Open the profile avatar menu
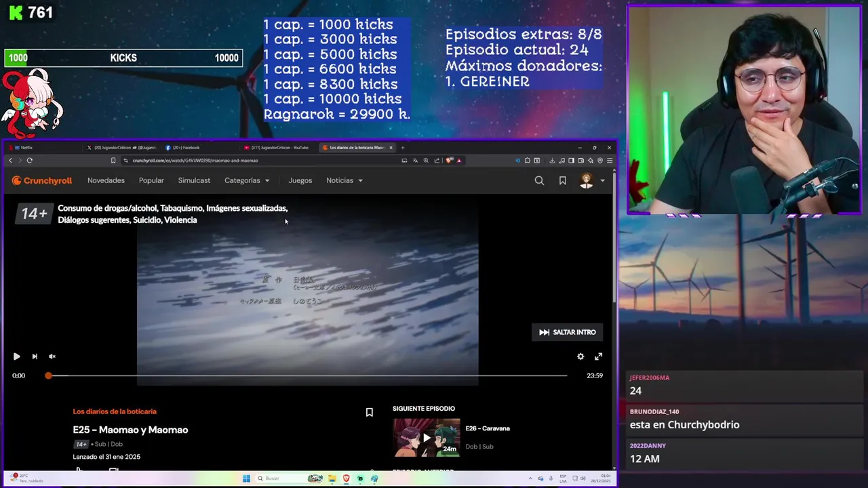This screenshot has width=868, height=488. [591, 180]
